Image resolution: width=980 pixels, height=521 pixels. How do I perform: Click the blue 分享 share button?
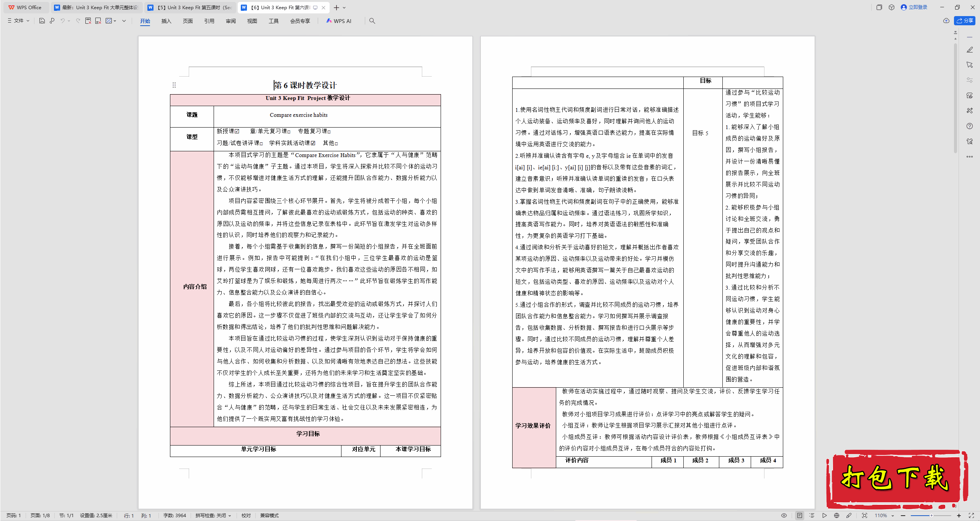965,21
